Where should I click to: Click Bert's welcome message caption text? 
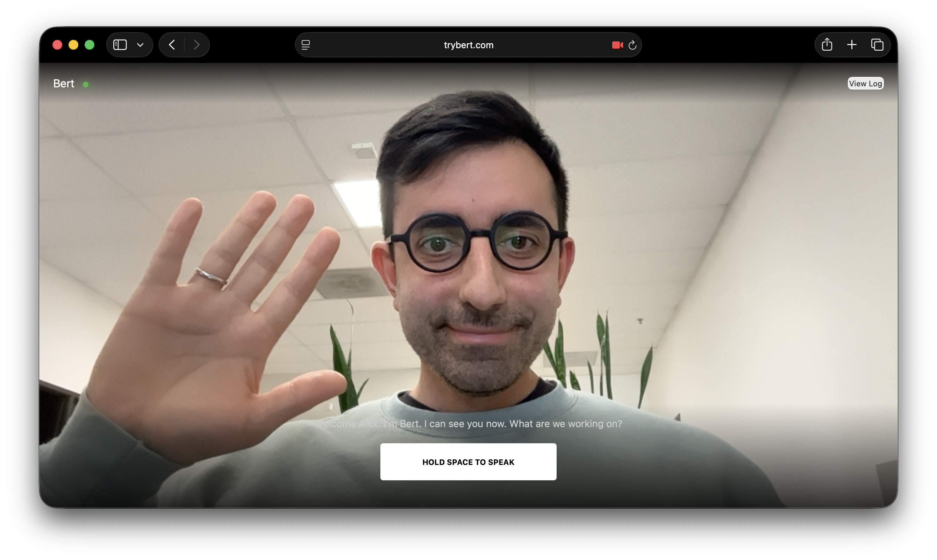pos(469,424)
